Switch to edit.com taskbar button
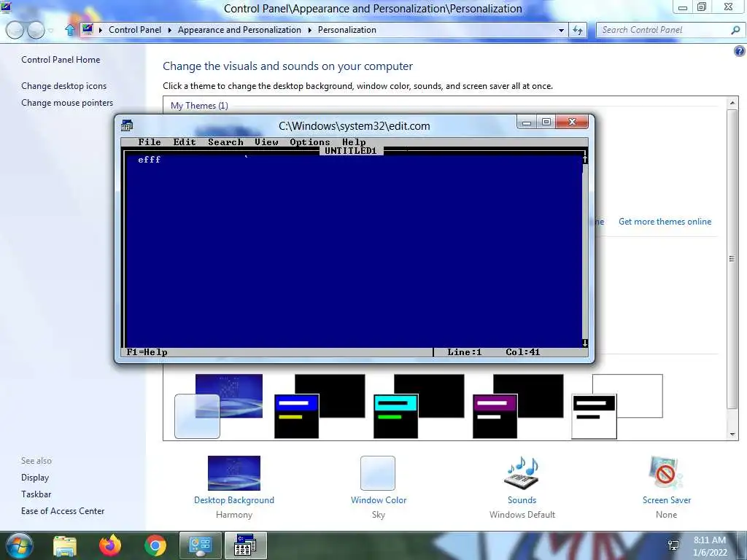Image resolution: width=747 pixels, height=560 pixels. [x=245, y=545]
